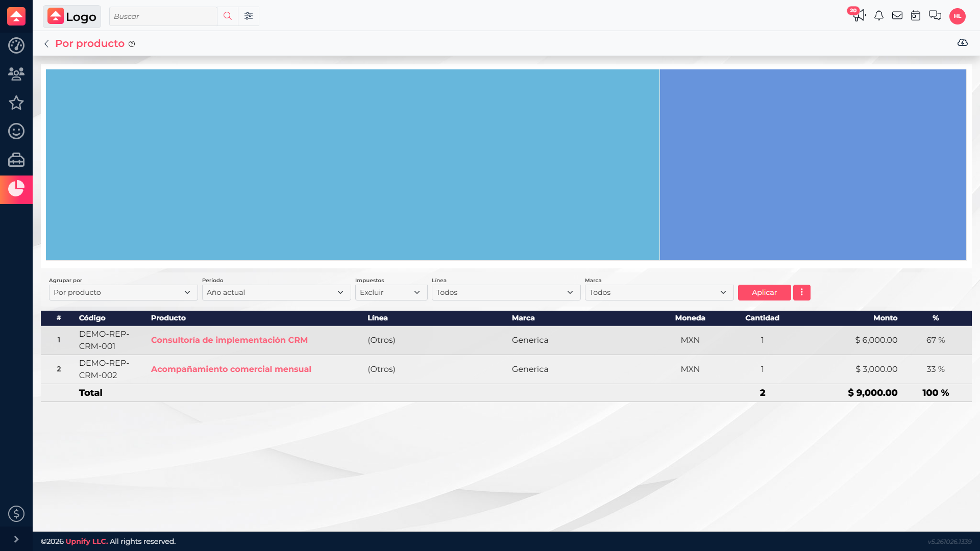The height and width of the screenshot is (551, 980).
Task: Open the briefcase toolbox icon in sidebar
Action: [x=16, y=160]
